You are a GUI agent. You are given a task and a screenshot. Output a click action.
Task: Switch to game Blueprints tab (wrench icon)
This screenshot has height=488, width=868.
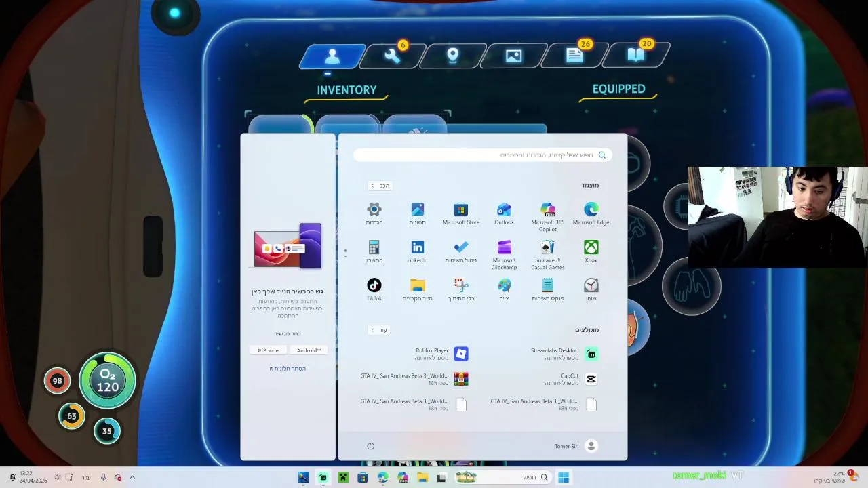[393, 56]
